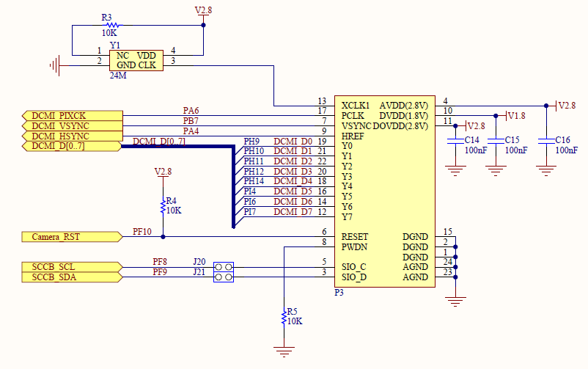Click the DCMI_D7 net label
This screenshot has width=588, height=369.
pos(293,212)
